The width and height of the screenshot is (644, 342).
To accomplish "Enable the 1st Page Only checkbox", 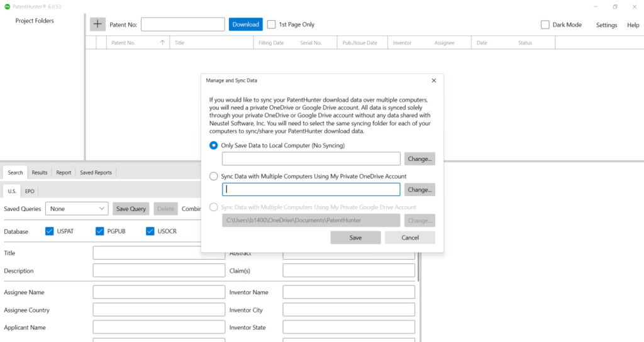I will (272, 25).
